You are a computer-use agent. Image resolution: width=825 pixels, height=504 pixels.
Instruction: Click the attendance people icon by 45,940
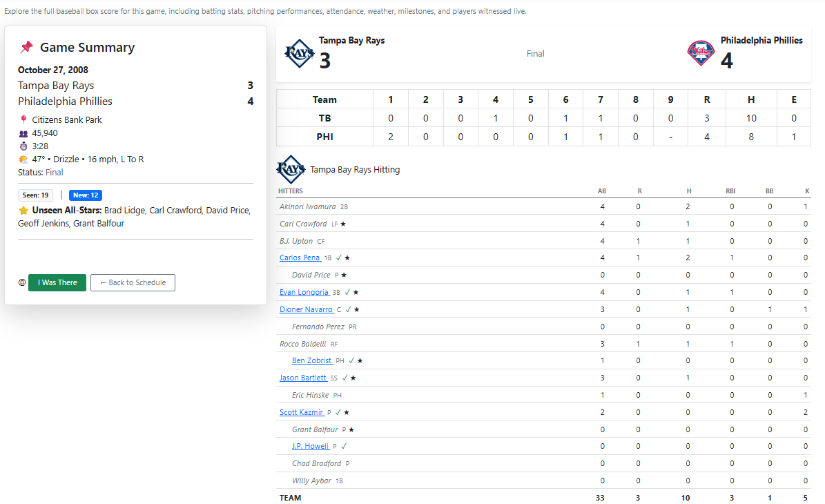pyautogui.click(x=23, y=134)
